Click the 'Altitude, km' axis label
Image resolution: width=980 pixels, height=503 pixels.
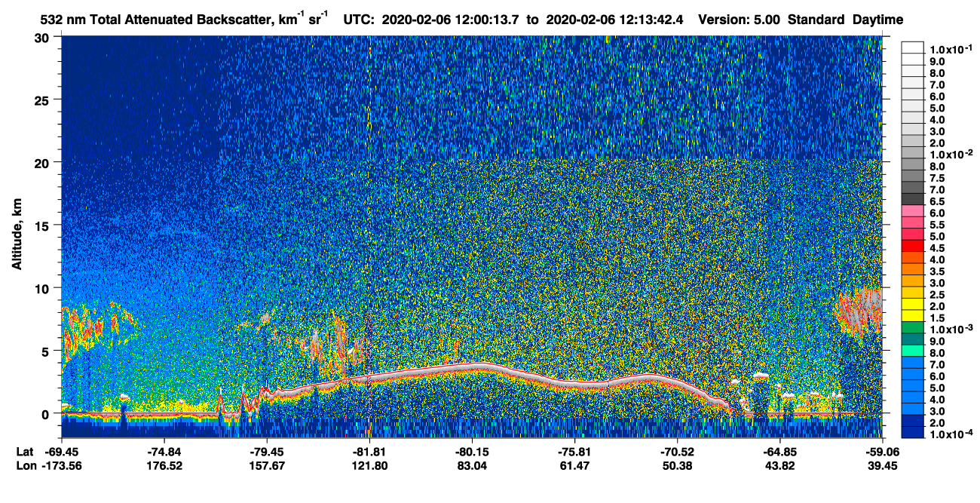tap(17, 234)
